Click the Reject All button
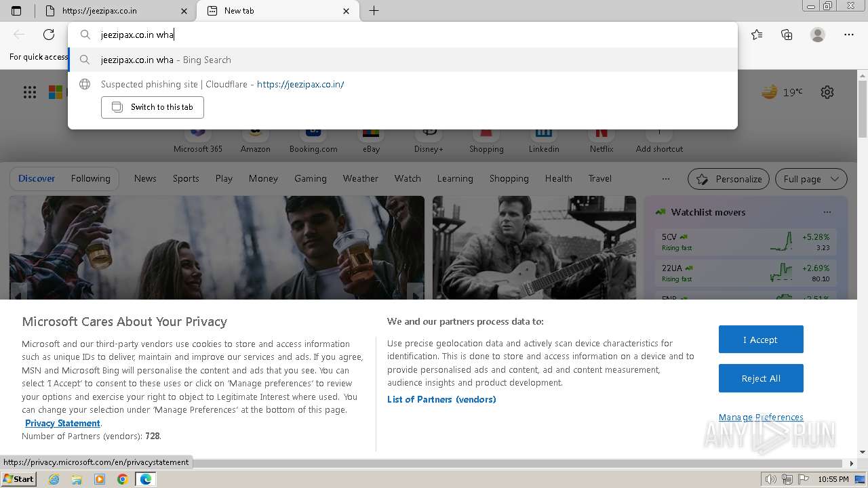This screenshot has width=868, height=488. 761,378
